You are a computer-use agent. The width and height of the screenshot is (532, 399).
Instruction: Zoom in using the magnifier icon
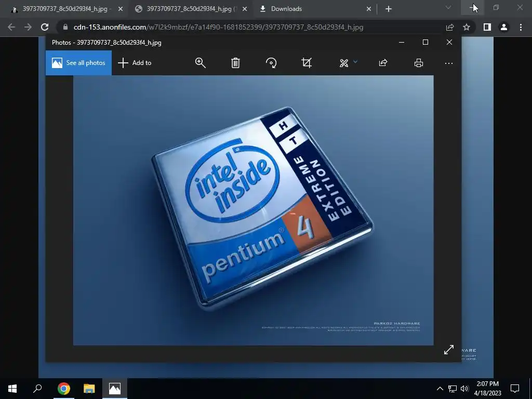(x=200, y=63)
